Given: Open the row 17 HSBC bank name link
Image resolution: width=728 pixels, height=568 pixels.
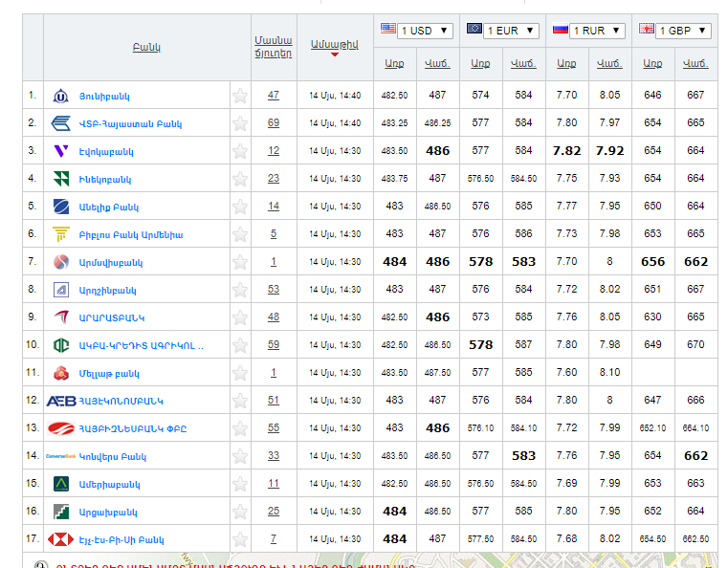Looking at the screenshot, I should click(121, 540).
